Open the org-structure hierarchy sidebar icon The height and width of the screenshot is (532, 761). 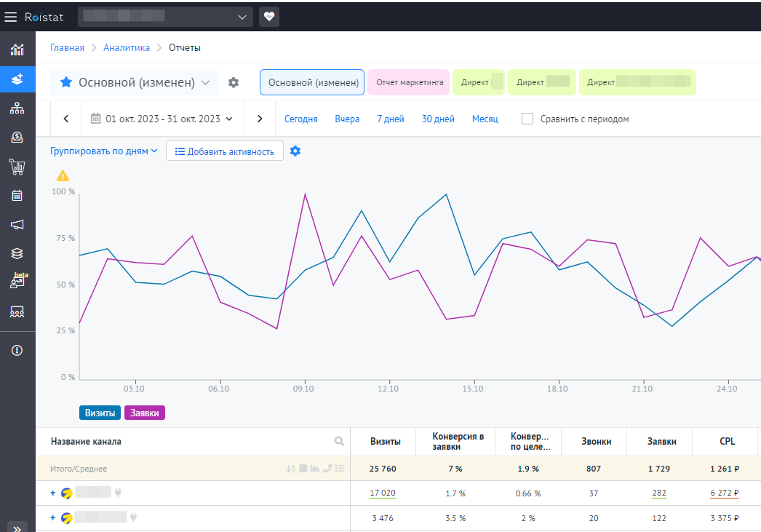[x=17, y=108]
